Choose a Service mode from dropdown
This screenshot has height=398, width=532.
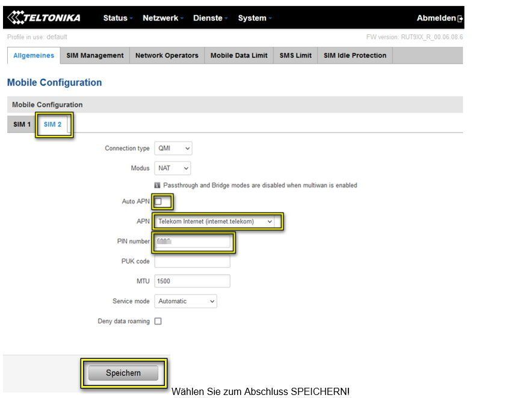pyautogui.click(x=185, y=301)
